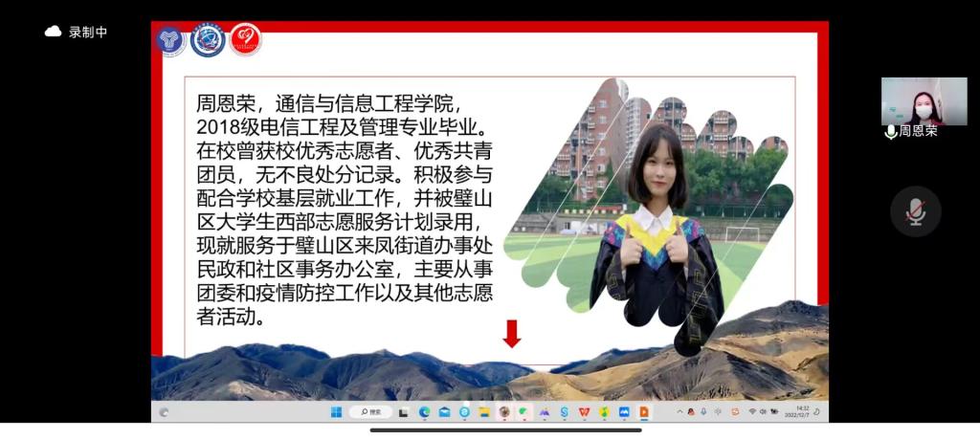Image resolution: width=980 pixels, height=440 pixels.
Task: Click the 录制中 cloud recording indicator
Action: click(x=77, y=32)
